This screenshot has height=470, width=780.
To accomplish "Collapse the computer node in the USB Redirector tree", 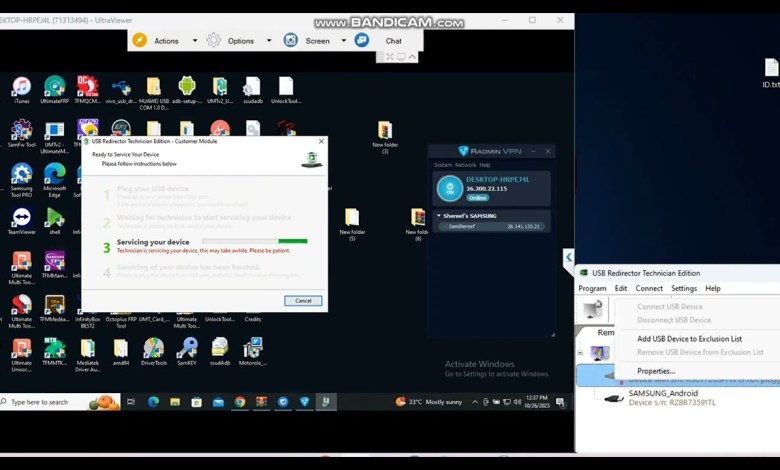I will [x=581, y=353].
